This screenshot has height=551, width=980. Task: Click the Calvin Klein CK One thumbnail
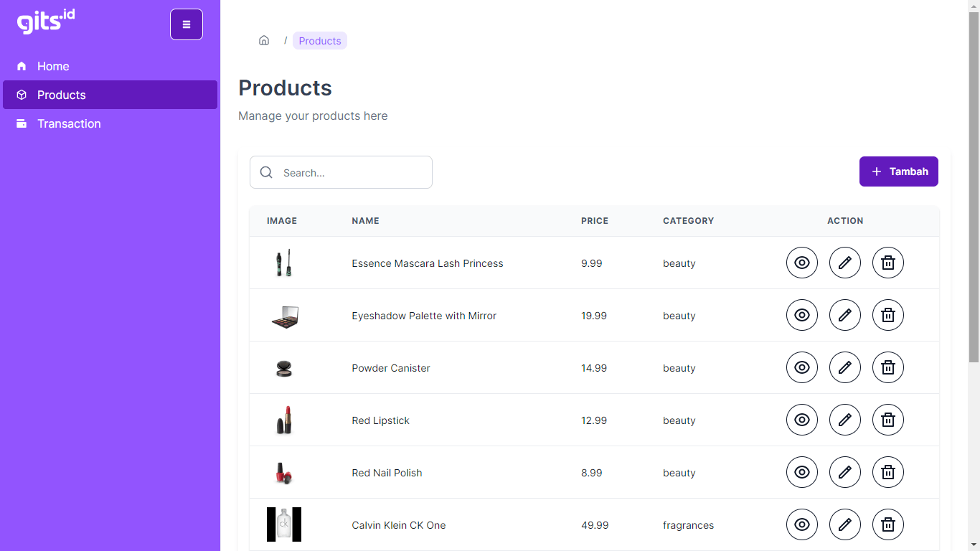284,524
